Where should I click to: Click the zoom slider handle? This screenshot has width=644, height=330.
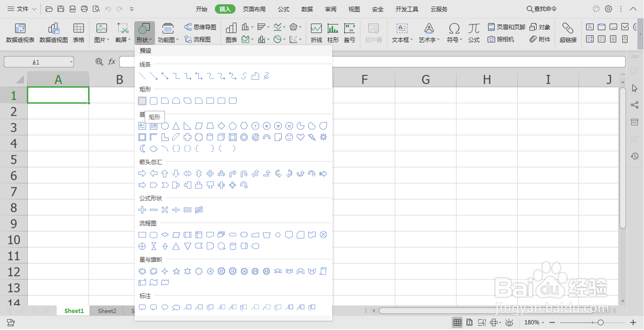tap(601, 322)
